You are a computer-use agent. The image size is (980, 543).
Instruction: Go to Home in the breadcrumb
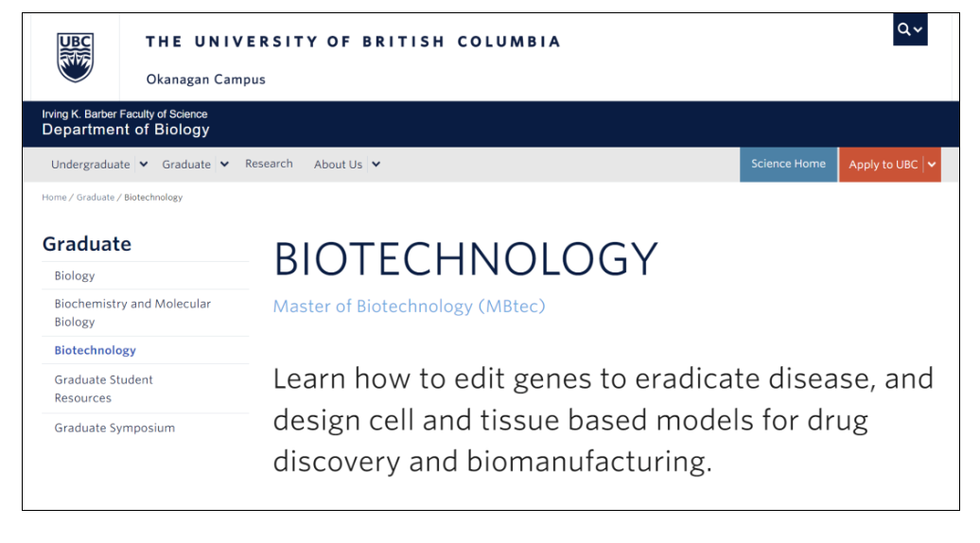point(54,198)
